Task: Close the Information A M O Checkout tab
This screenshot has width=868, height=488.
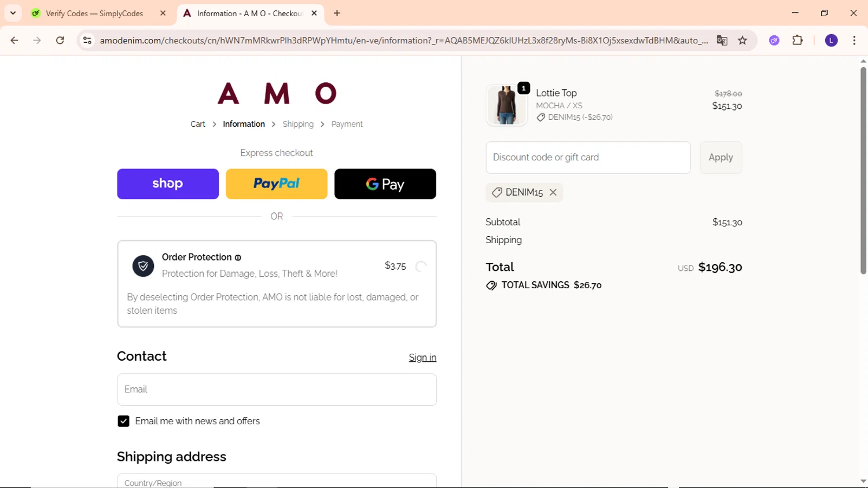Action: click(x=314, y=13)
